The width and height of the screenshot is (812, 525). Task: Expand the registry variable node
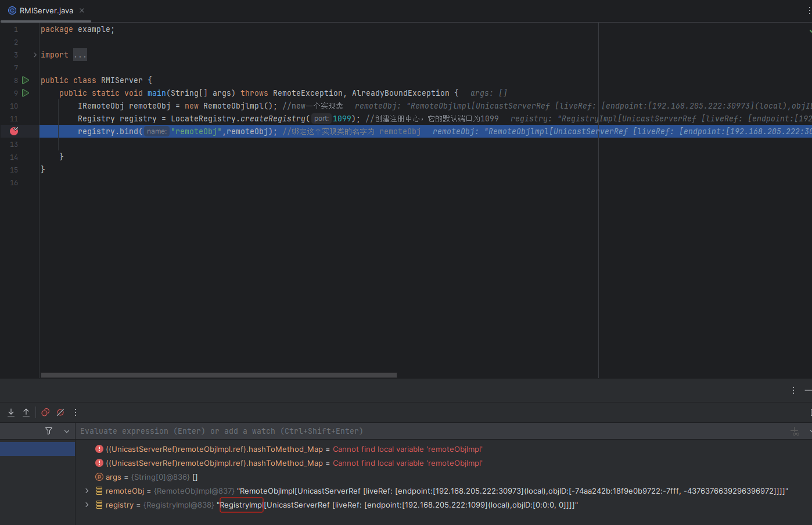tap(87, 505)
